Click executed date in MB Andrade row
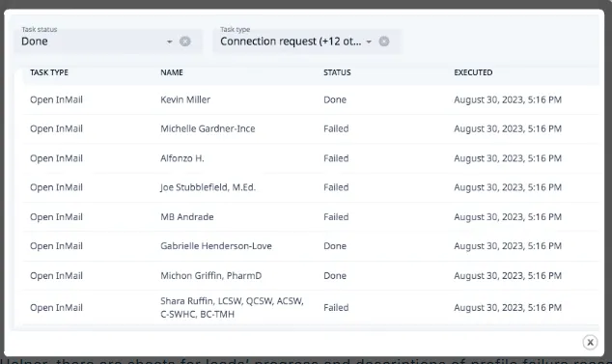This screenshot has width=612, height=364. click(x=508, y=217)
